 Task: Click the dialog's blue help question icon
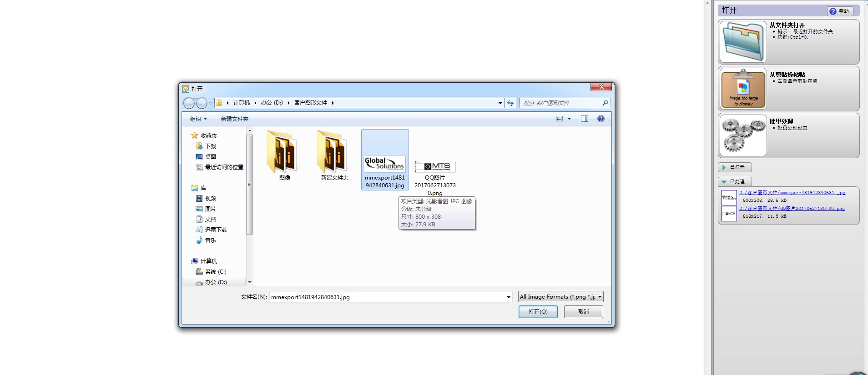point(601,119)
